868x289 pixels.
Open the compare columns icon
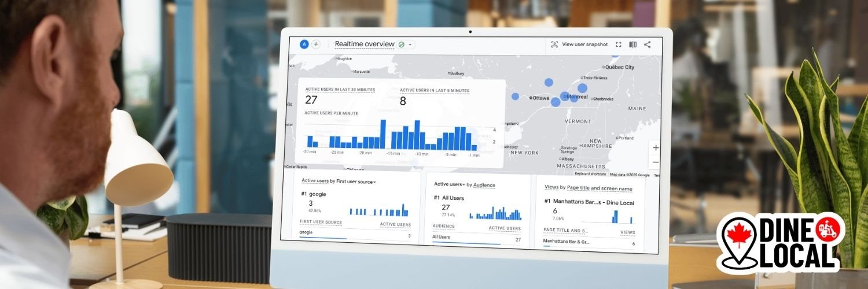[633, 45]
